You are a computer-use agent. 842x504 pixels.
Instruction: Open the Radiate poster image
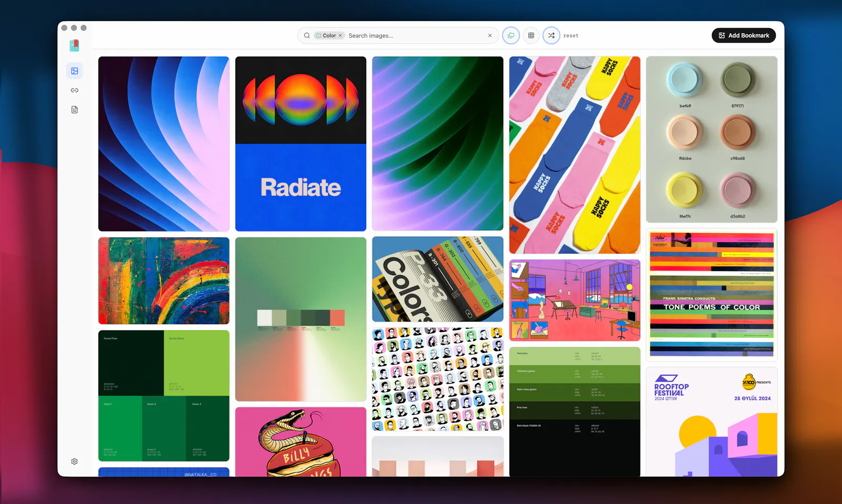[300, 144]
